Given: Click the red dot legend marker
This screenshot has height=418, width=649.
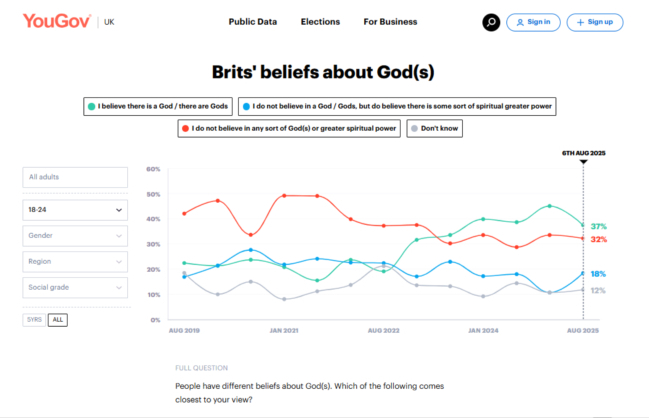Looking at the screenshot, I should [x=187, y=128].
